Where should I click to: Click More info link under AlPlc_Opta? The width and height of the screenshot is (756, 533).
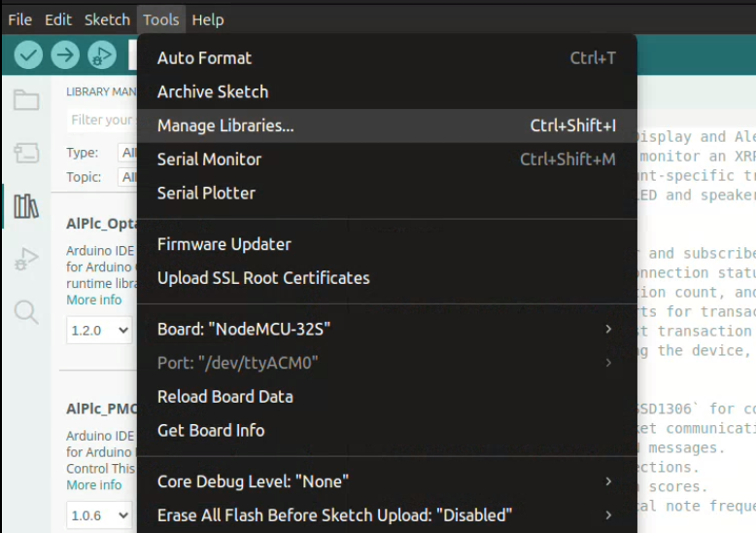94,300
